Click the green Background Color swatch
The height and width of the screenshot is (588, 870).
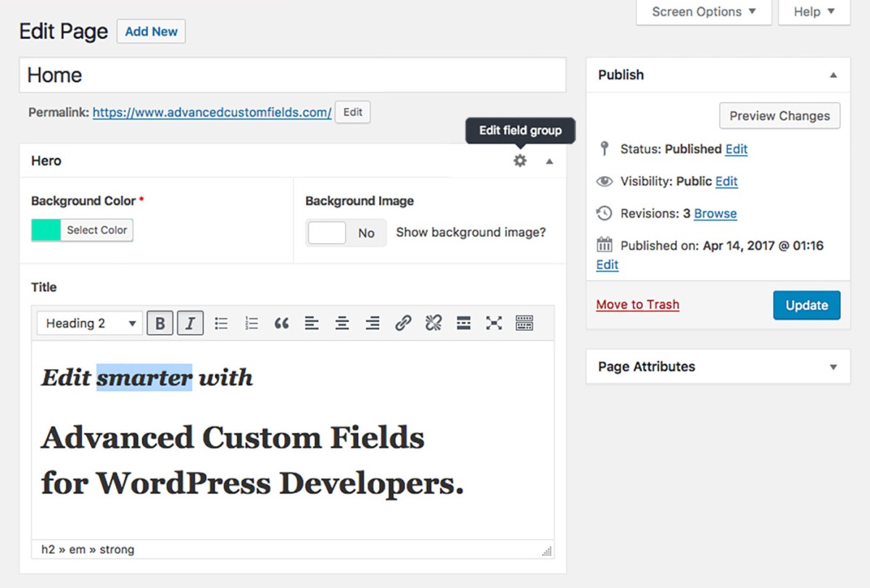point(46,231)
